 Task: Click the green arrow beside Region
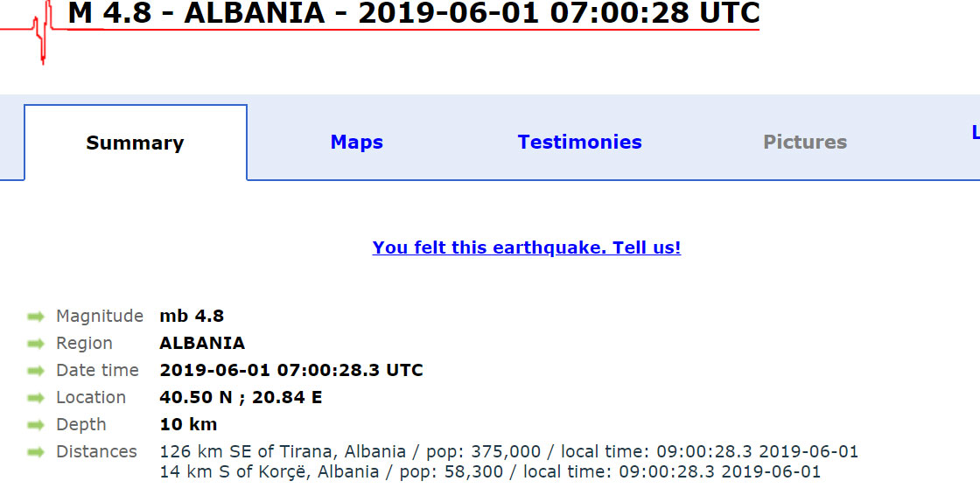(36, 344)
